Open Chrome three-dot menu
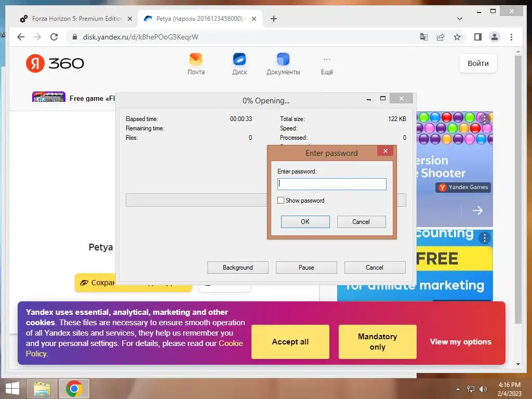532x399 pixels. [511, 37]
